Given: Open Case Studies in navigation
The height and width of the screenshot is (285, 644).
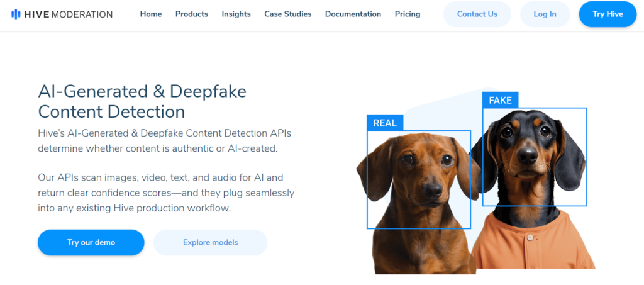Looking at the screenshot, I should (x=288, y=14).
